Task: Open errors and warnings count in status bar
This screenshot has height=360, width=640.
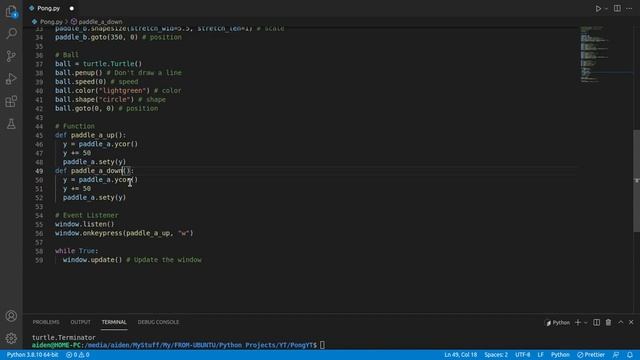Action: point(78,355)
